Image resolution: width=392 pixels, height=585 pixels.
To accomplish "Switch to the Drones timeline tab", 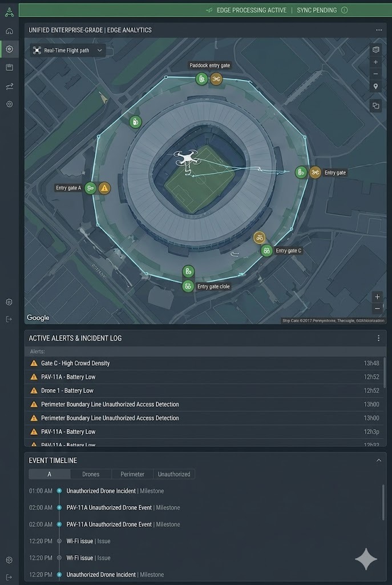I will 91,474.
